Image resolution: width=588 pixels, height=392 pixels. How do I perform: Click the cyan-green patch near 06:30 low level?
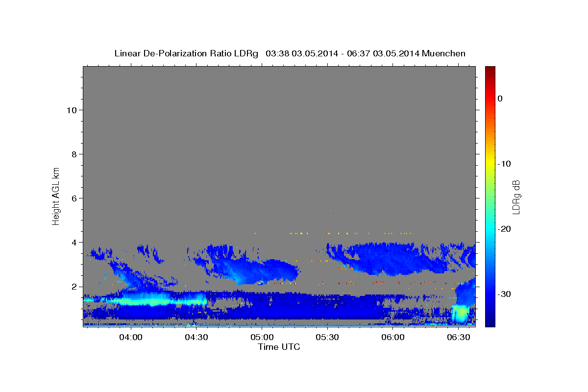460,313
